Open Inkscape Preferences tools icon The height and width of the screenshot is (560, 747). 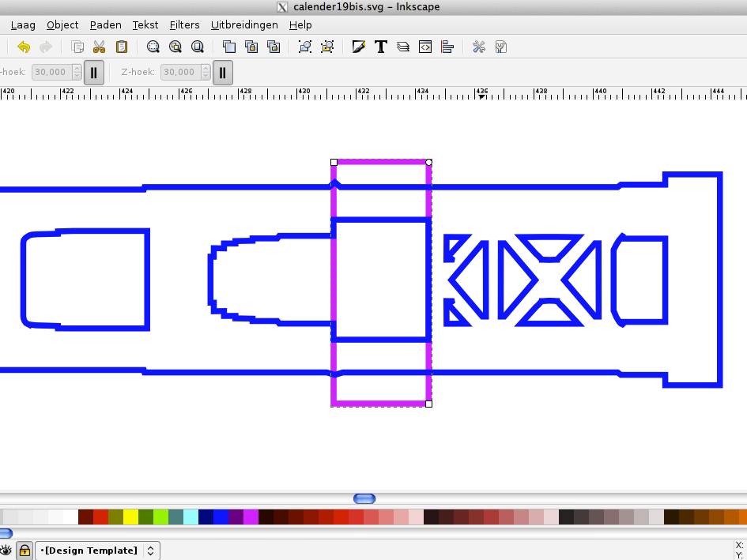(x=479, y=47)
